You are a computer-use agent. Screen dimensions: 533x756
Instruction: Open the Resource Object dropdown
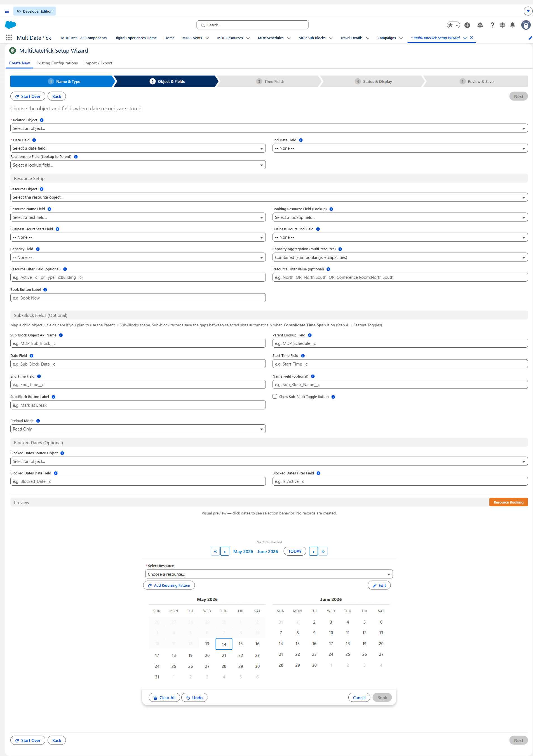[x=269, y=197]
